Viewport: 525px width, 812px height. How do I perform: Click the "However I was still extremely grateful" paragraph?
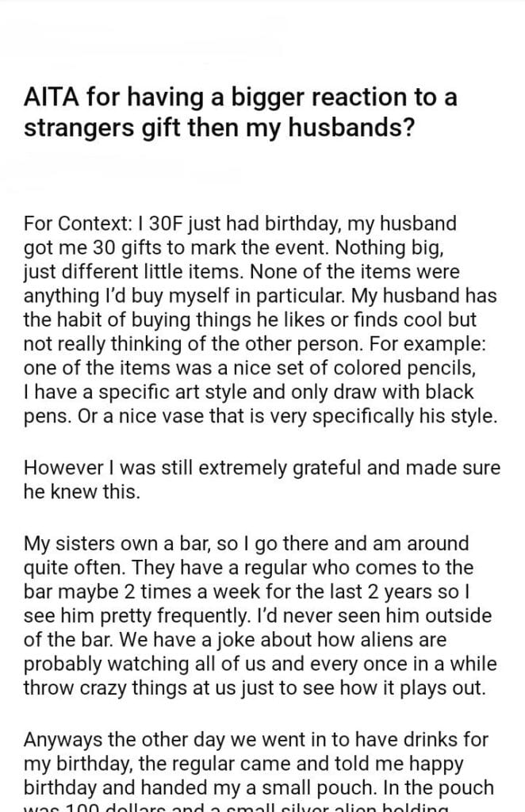262,479
